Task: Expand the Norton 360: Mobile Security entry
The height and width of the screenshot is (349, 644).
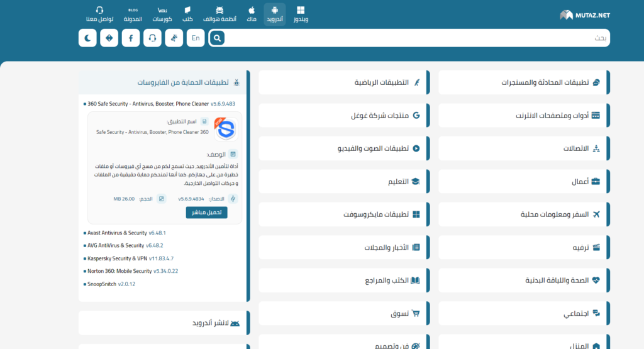Action: (119, 271)
